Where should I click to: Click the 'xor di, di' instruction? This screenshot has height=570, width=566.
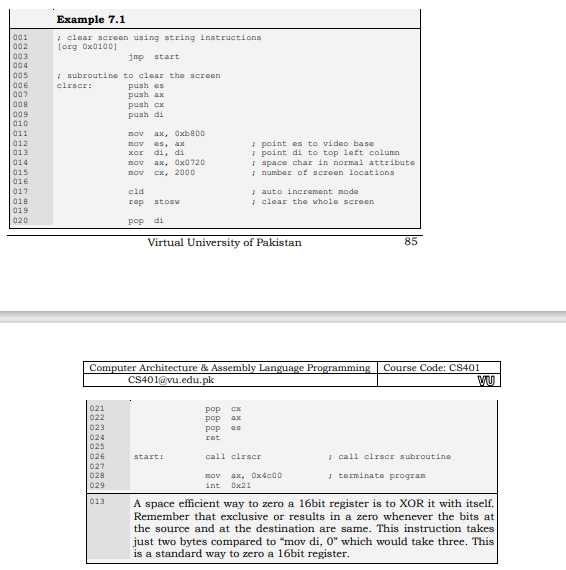coord(156,153)
